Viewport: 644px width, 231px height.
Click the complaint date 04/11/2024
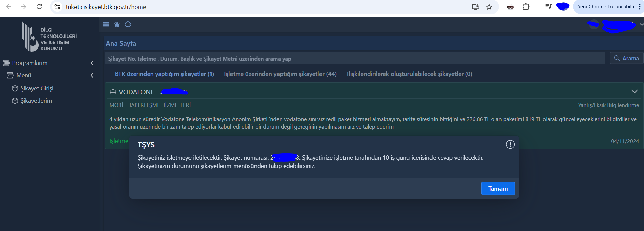(x=625, y=141)
